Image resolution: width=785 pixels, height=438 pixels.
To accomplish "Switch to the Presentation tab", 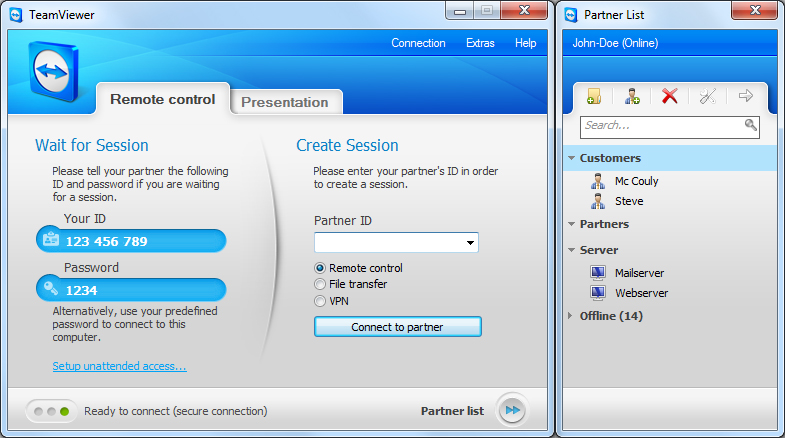I will pyautogui.click(x=285, y=102).
